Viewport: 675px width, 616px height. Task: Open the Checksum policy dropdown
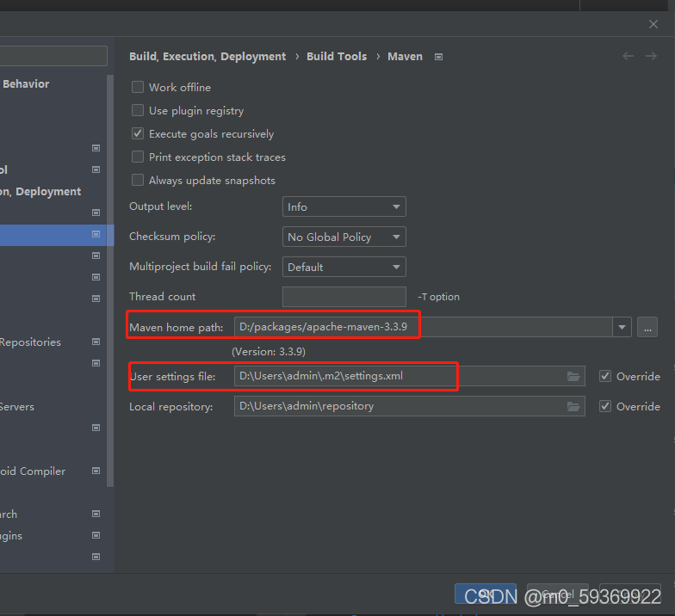[344, 237]
